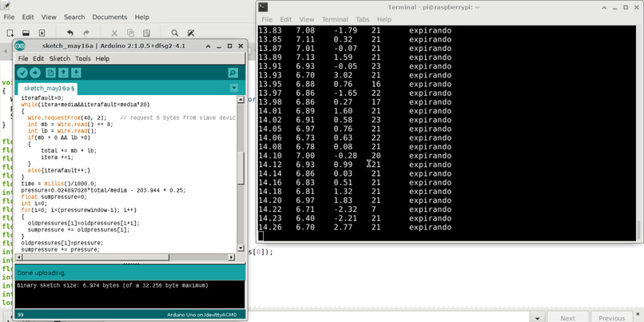Open Arduino Tools menu
644x322 pixels.
pyautogui.click(x=83, y=59)
